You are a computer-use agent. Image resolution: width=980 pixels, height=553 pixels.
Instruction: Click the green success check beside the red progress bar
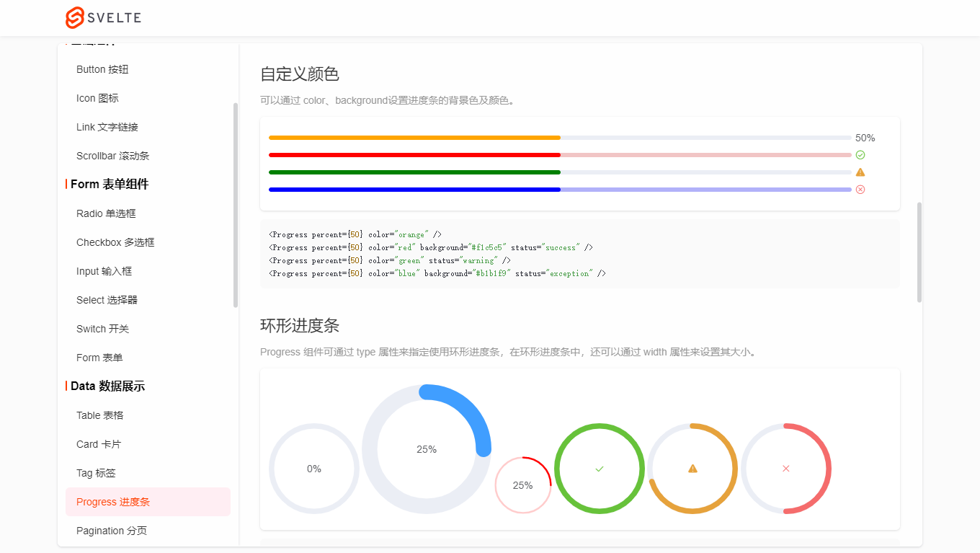pyautogui.click(x=860, y=154)
